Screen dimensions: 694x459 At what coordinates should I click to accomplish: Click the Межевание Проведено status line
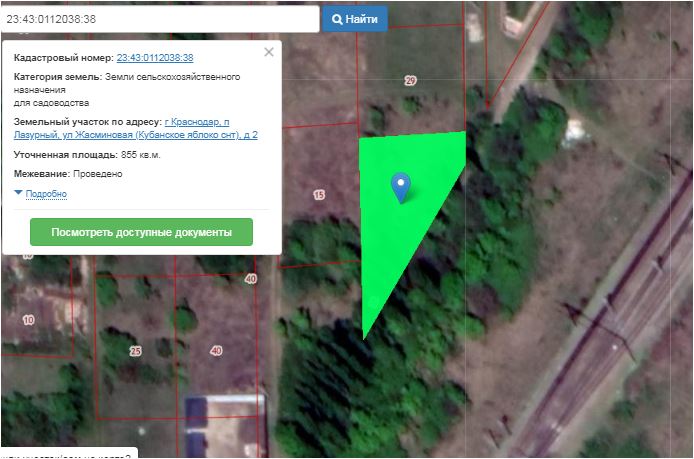(68, 174)
